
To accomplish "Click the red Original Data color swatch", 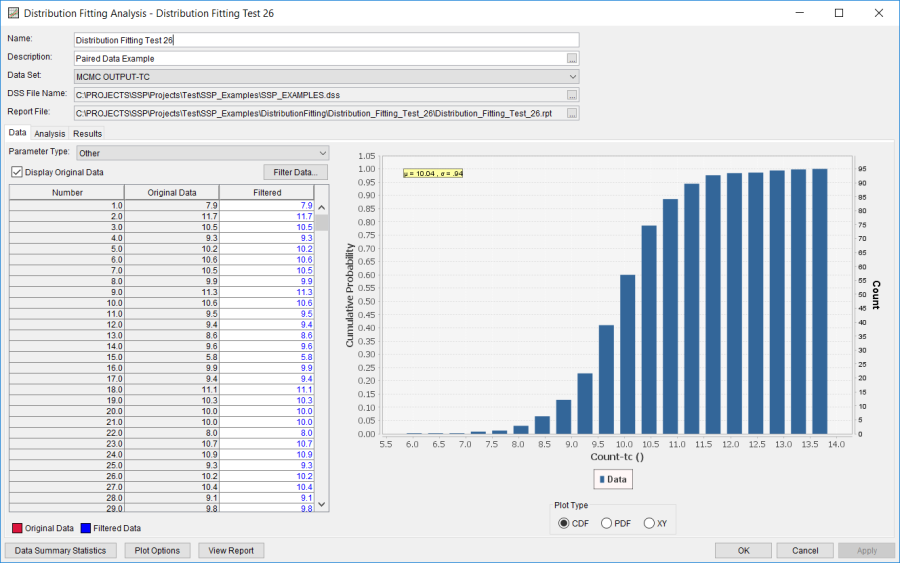I will (17, 528).
